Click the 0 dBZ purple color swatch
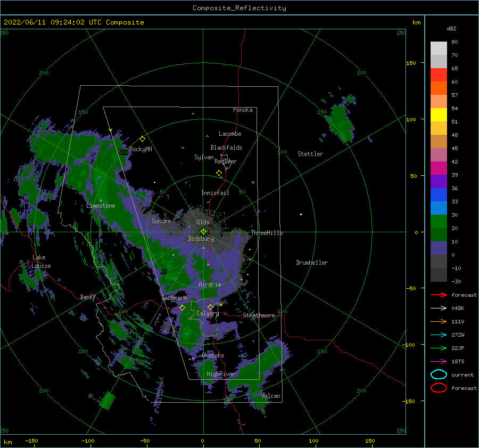 click(439, 248)
